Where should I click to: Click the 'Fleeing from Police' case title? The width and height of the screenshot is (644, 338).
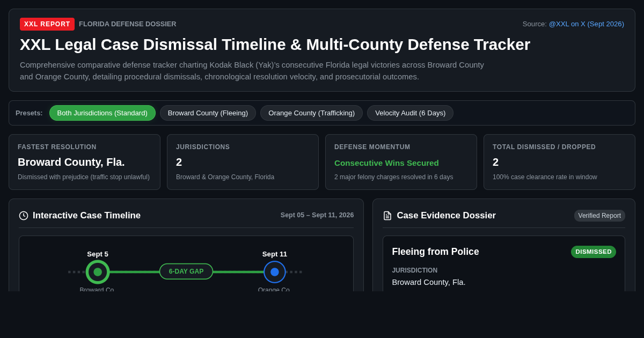tap(435, 252)
